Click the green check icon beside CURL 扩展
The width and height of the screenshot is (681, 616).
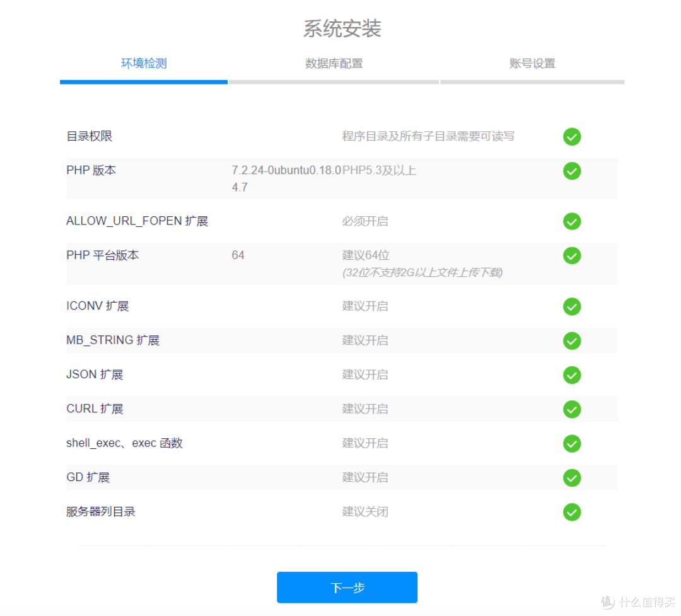point(572,409)
